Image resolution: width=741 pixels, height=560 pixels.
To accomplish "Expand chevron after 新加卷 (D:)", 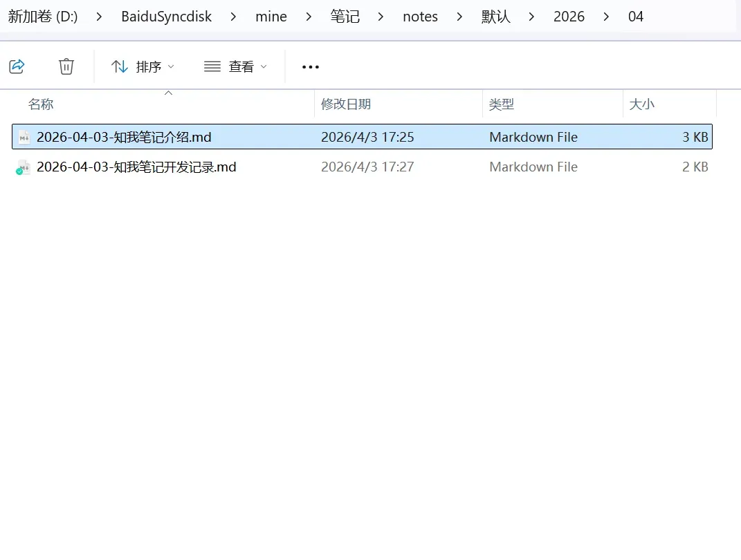I will (x=99, y=17).
